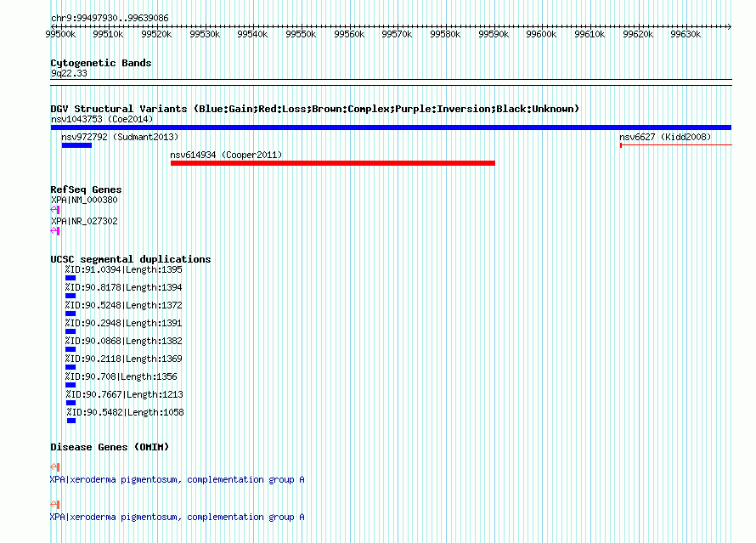The width and height of the screenshot is (756, 543).
Task: Select the nsv614934 red loss variant bar
Action: [x=333, y=163]
